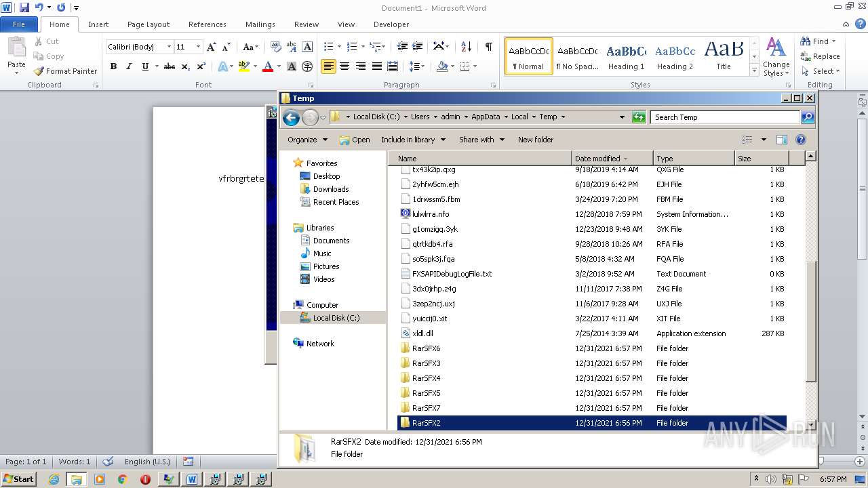Viewport: 868px width, 488px height.
Task: Click the Justify alignment icon
Action: point(376,66)
